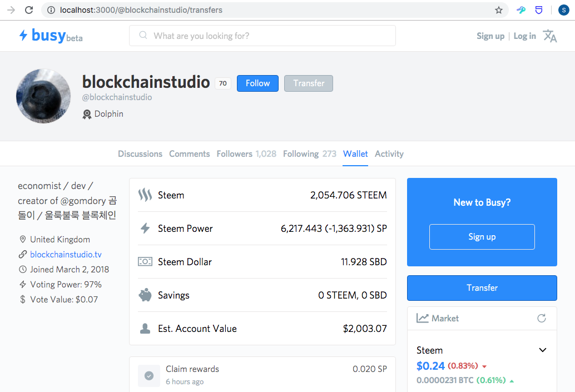Viewport: 575px width, 392px height.
Task: Switch to the Activity tab
Action: coord(389,153)
